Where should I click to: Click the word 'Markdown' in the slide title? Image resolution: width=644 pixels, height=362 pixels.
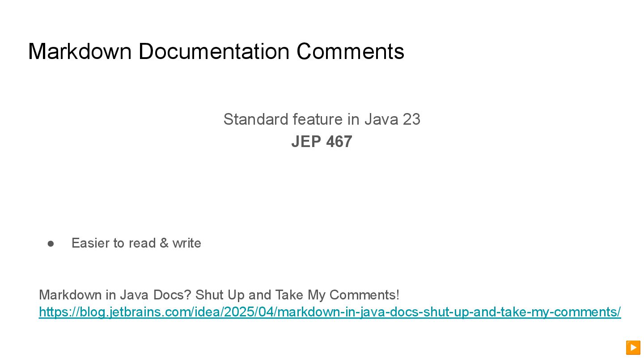(x=80, y=51)
